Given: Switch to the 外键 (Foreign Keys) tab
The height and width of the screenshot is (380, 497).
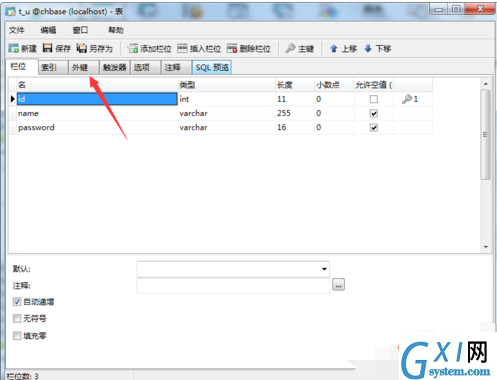Looking at the screenshot, I should 84,67.
